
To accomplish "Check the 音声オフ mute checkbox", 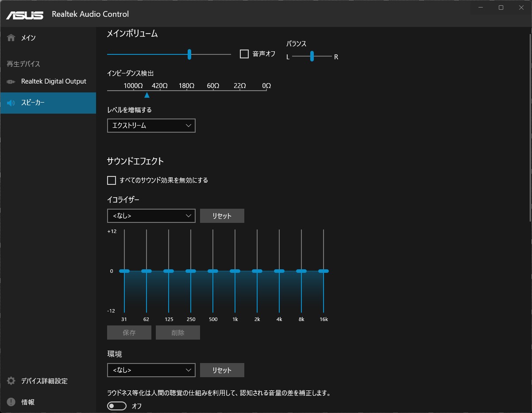I will pyautogui.click(x=244, y=54).
